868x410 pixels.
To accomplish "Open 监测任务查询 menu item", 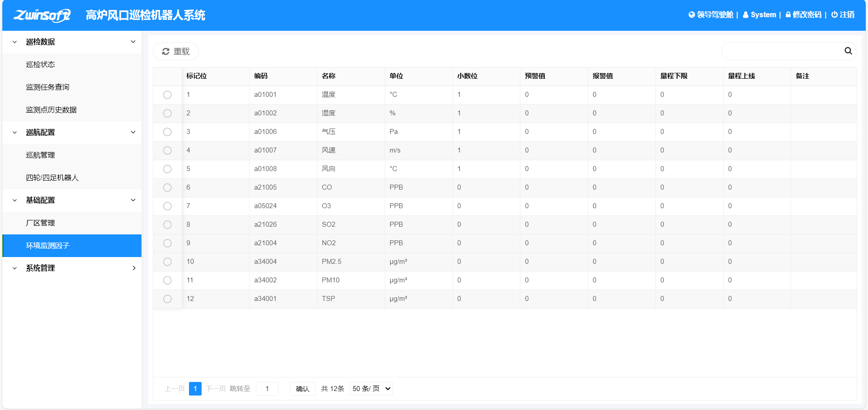I will (72, 87).
